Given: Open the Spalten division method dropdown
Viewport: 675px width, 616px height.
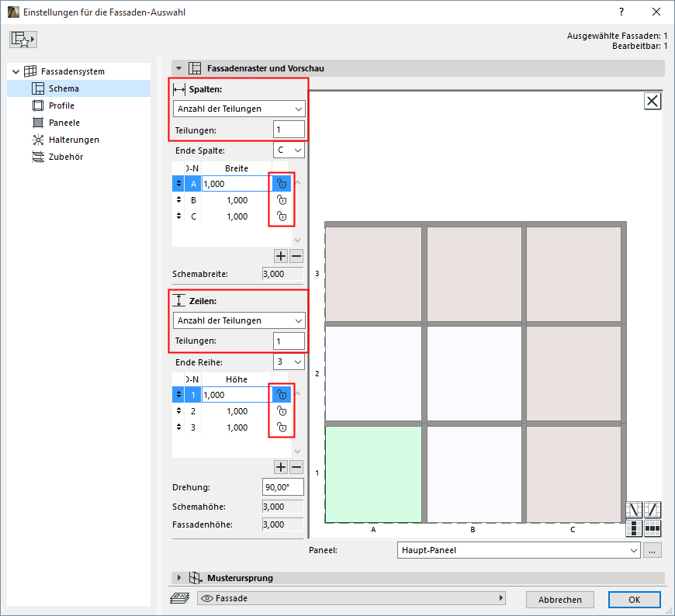Looking at the screenshot, I should pyautogui.click(x=239, y=109).
